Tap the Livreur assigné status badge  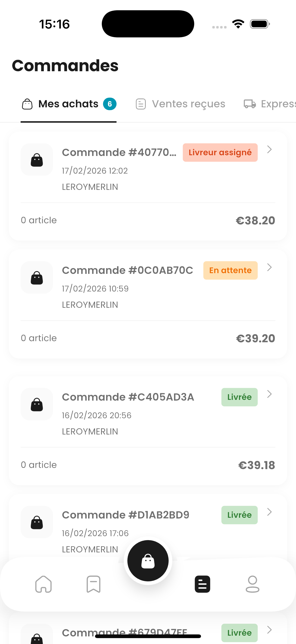click(x=220, y=152)
